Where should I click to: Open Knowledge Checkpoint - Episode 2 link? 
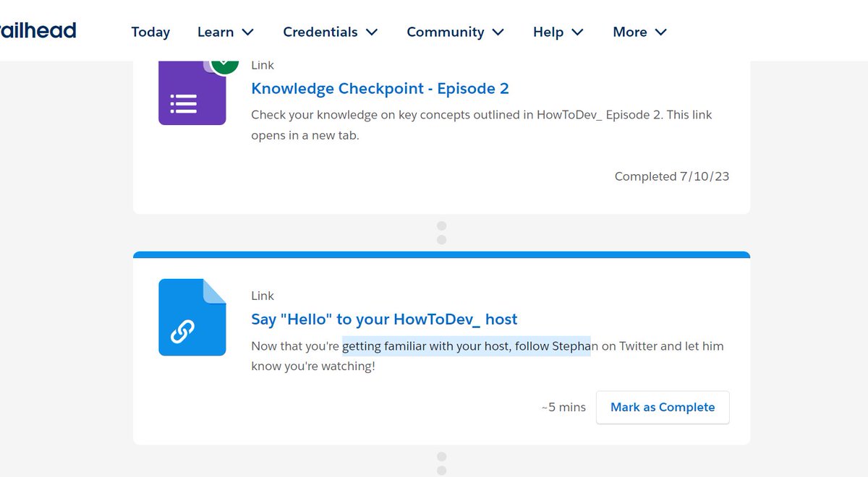tap(380, 88)
